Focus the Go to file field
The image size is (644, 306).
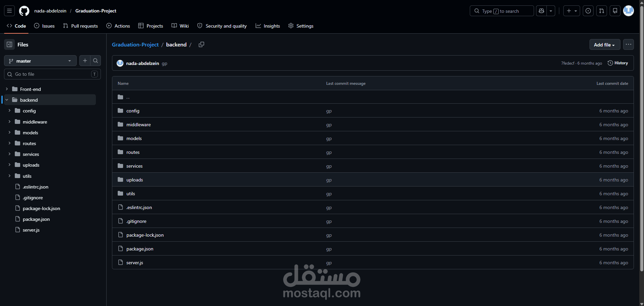pyautogui.click(x=52, y=74)
